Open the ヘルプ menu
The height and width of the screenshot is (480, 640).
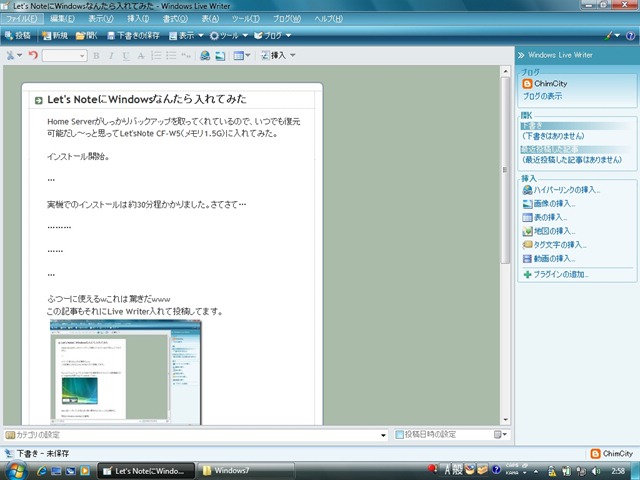pyautogui.click(x=329, y=19)
